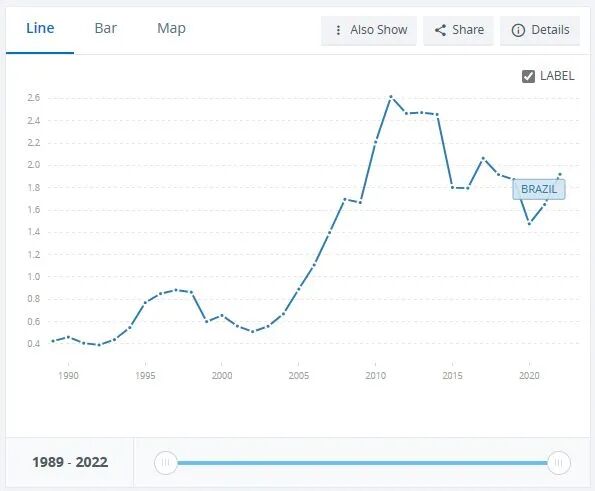Switch to the Bar chart tab
The image size is (595, 491).
[x=105, y=29]
